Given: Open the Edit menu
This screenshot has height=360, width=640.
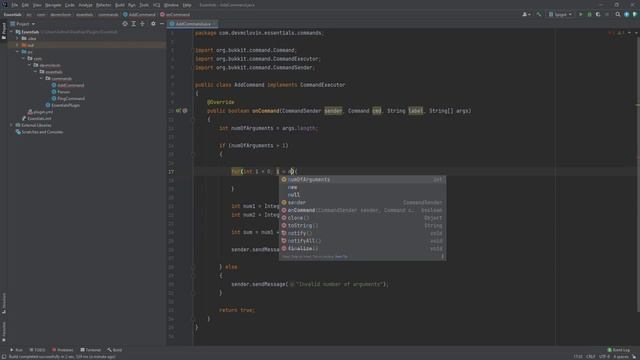Looking at the screenshot, I should [25, 5].
